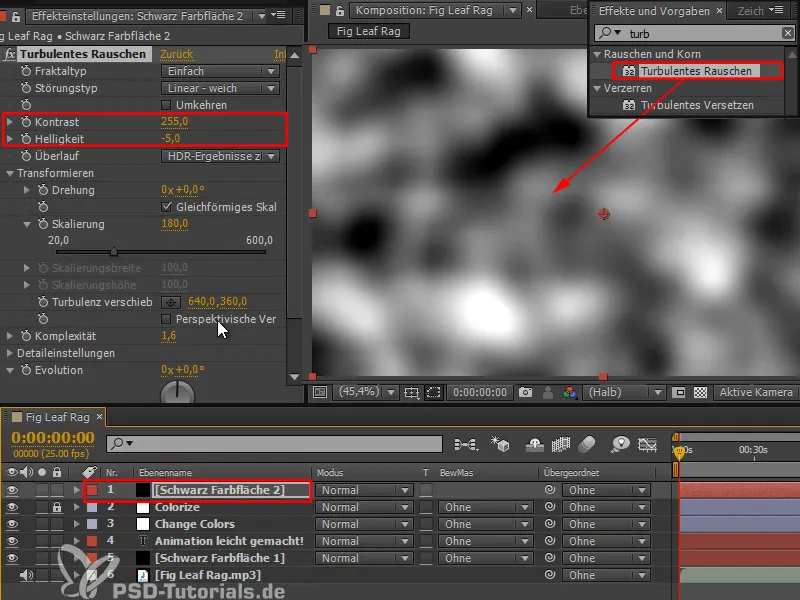Mute audio of Fig Leaf Rag.mp3 layer

tap(26, 575)
